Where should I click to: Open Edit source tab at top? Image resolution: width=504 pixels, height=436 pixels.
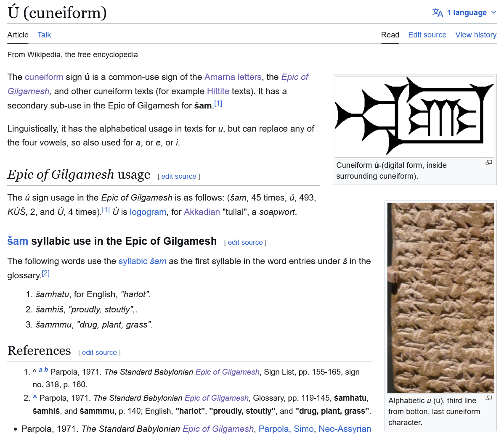(427, 35)
